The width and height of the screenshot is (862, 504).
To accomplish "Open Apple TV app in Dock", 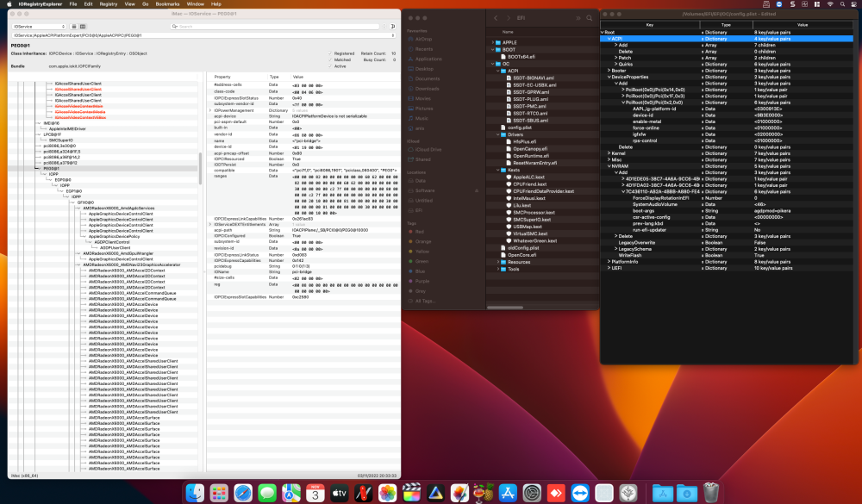I will 339,493.
